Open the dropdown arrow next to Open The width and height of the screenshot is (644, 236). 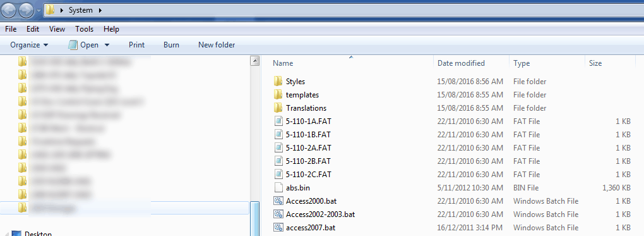107,45
